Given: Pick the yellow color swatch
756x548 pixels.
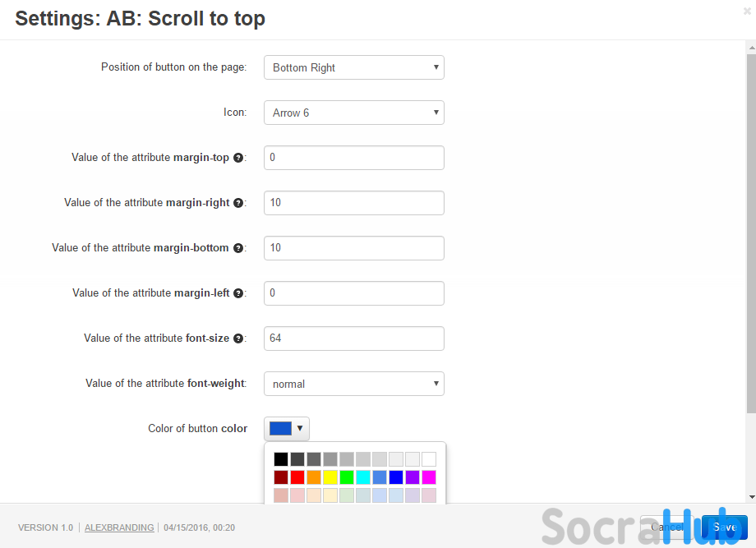Looking at the screenshot, I should tap(330, 477).
